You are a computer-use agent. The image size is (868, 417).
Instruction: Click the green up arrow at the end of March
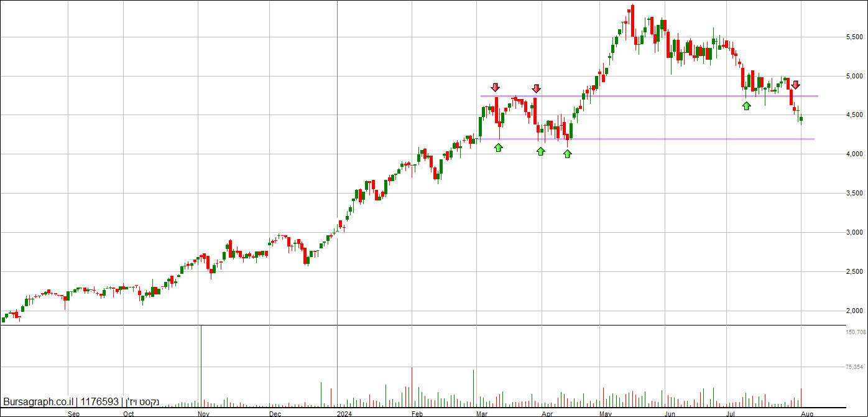(541, 151)
